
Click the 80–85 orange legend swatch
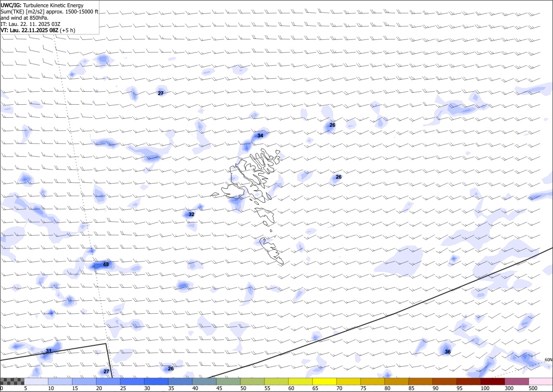[x=396, y=381]
